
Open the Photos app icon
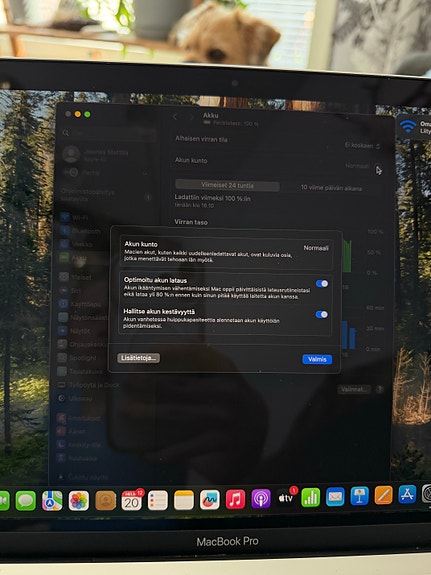point(78,501)
